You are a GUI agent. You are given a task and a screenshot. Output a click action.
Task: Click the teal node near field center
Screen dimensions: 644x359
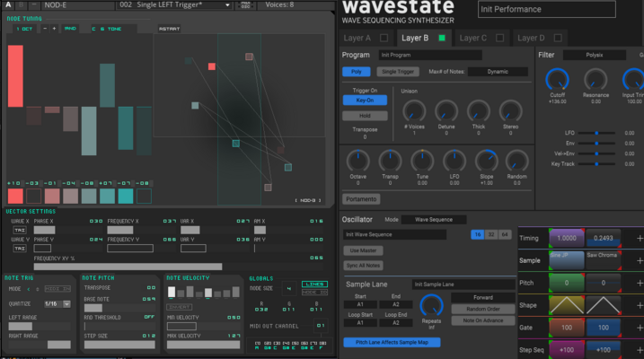[x=235, y=144]
